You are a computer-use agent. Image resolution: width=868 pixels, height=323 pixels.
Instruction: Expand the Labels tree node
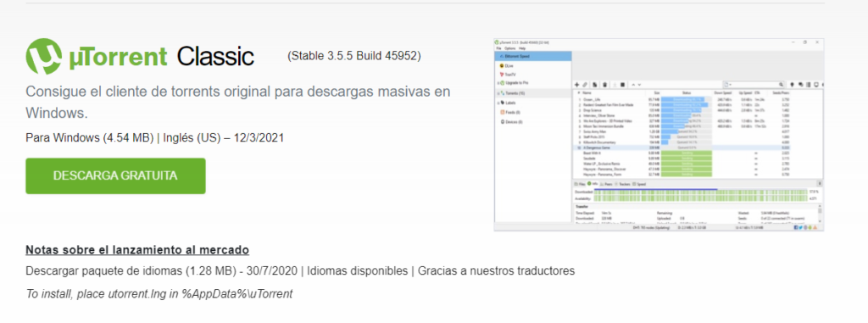point(498,103)
